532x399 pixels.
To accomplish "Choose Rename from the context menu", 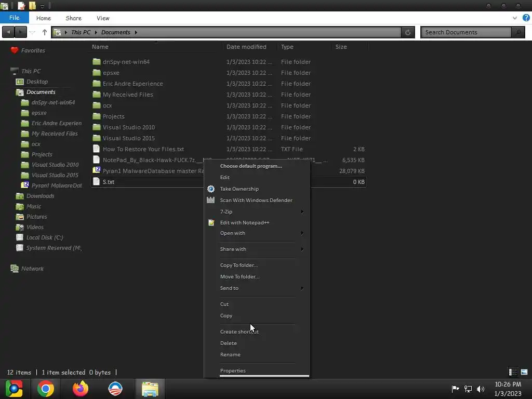I will [230, 354].
